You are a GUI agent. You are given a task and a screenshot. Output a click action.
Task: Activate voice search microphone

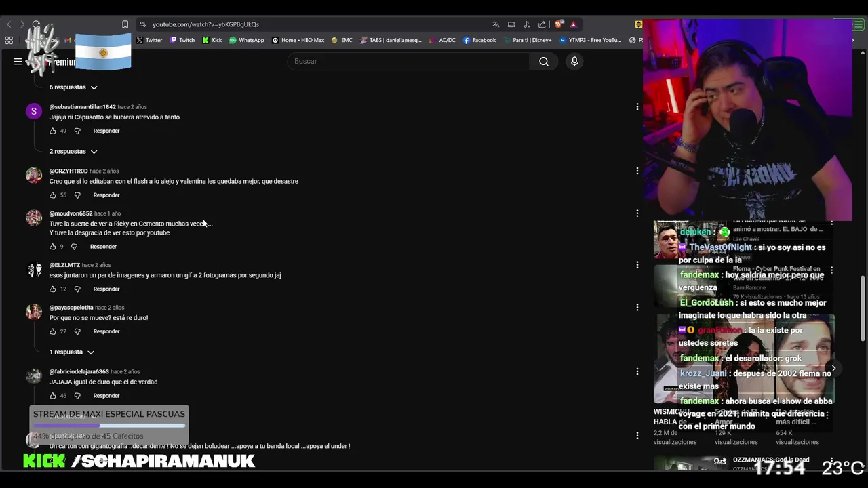tap(574, 62)
